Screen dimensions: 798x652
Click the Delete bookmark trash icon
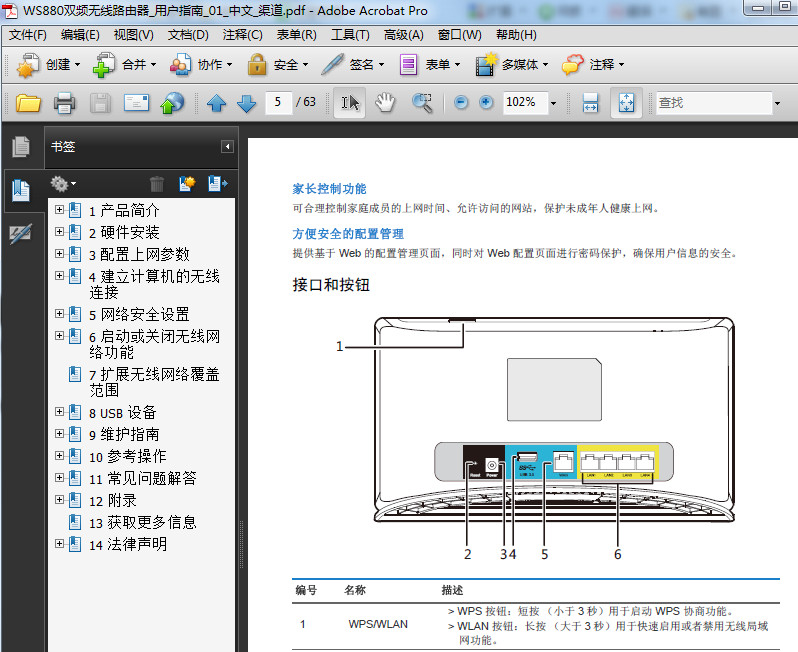(157, 184)
